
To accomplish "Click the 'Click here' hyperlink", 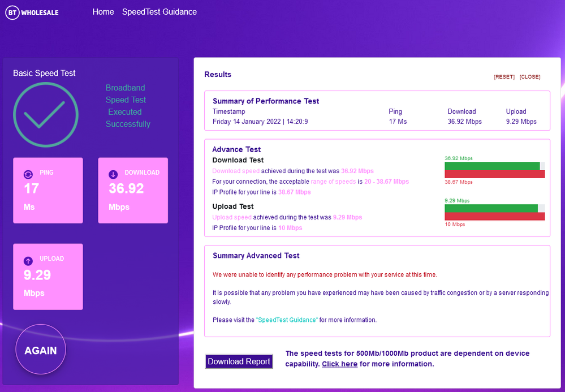I will tap(339, 364).
